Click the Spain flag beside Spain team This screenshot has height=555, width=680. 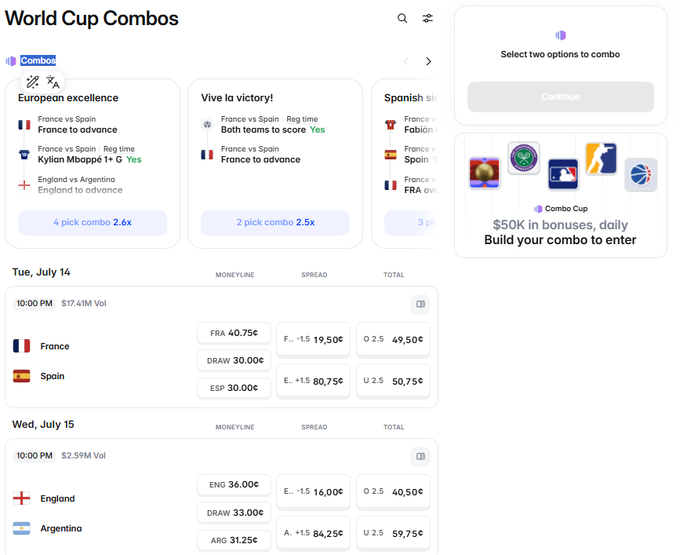pyautogui.click(x=21, y=376)
